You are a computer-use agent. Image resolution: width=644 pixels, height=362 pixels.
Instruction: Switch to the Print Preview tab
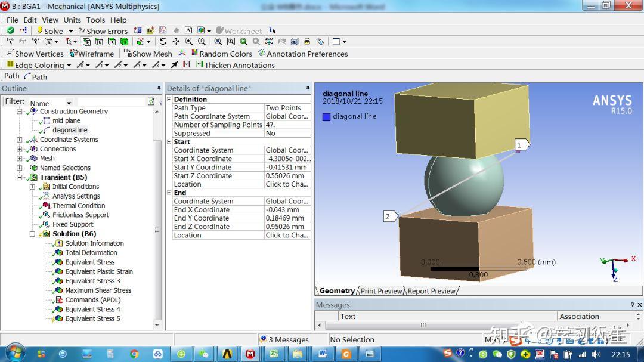tap(380, 291)
